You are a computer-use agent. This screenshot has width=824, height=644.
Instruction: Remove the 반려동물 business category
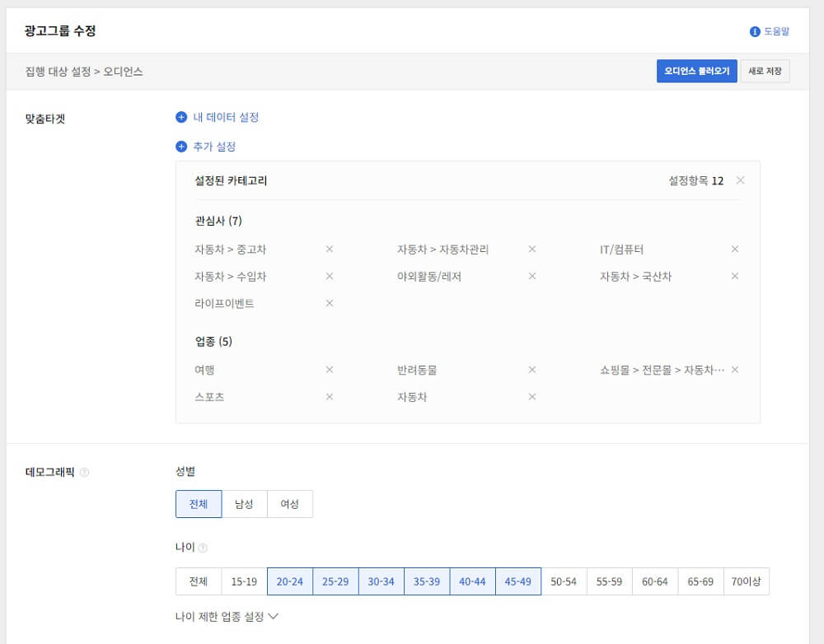[x=531, y=370]
